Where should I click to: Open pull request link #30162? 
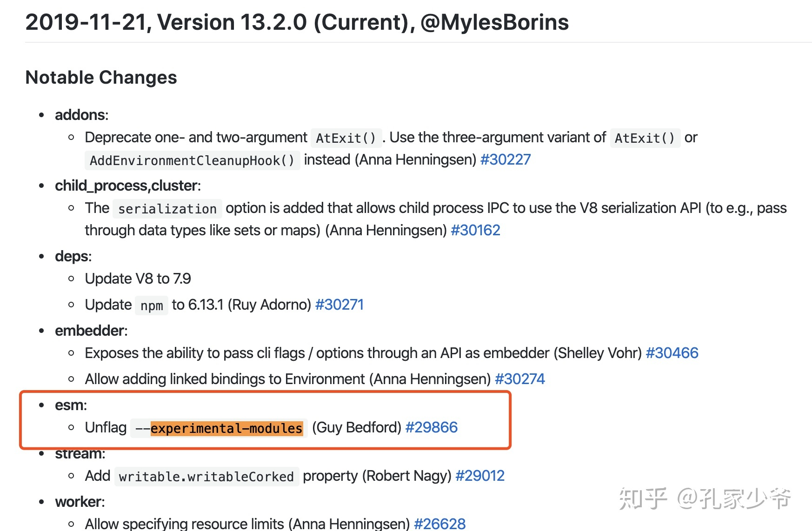point(475,231)
